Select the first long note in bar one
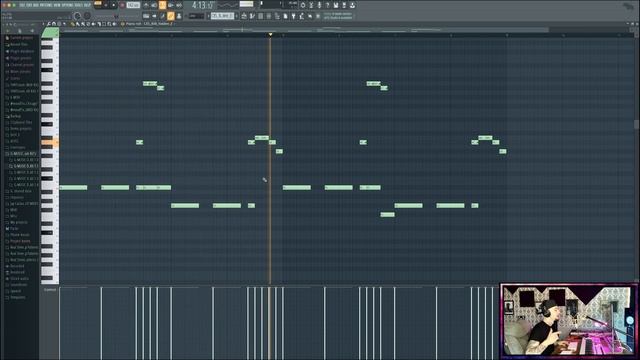The width and height of the screenshot is (640, 360). tap(73, 187)
